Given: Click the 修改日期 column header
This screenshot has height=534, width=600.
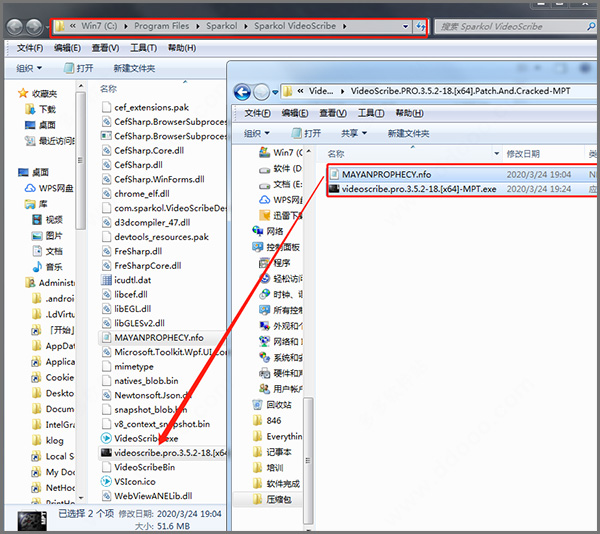Looking at the screenshot, I should pyautogui.click(x=523, y=154).
